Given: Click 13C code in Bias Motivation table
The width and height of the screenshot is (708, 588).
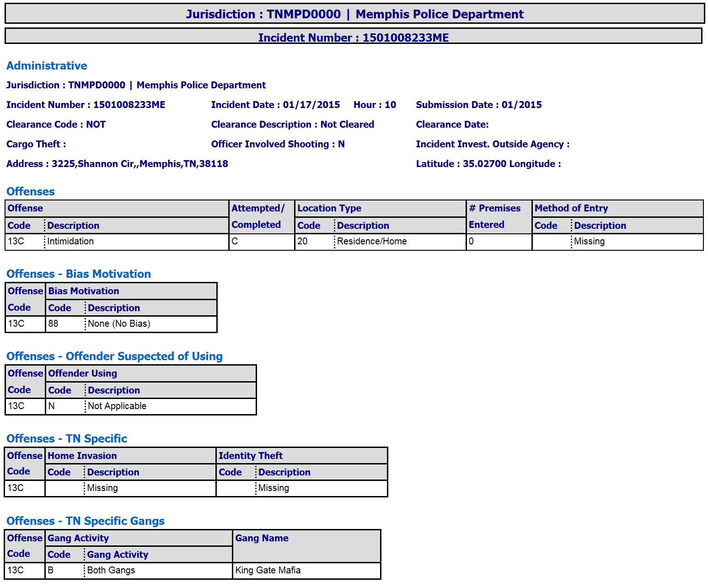Looking at the screenshot, I should click(x=25, y=324).
